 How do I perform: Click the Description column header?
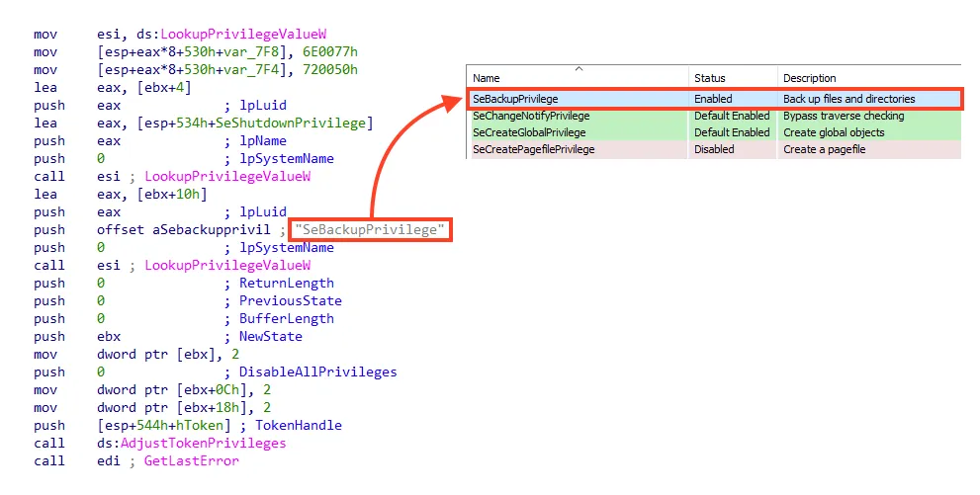pos(809,78)
